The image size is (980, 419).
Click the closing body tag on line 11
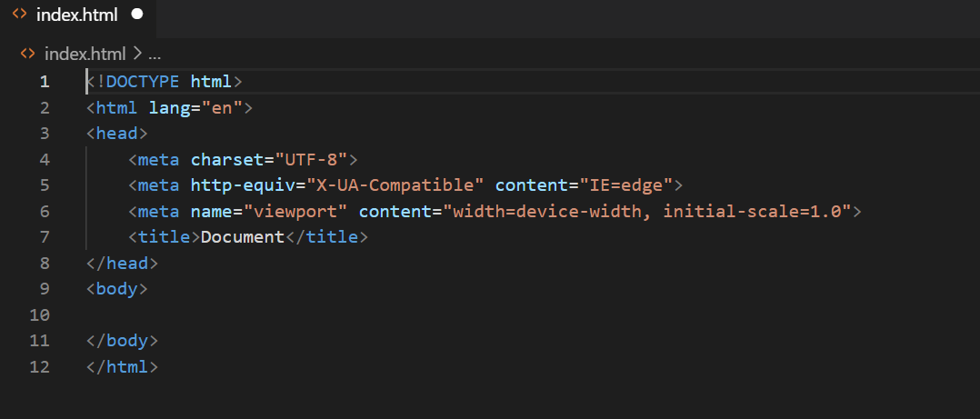tap(122, 341)
